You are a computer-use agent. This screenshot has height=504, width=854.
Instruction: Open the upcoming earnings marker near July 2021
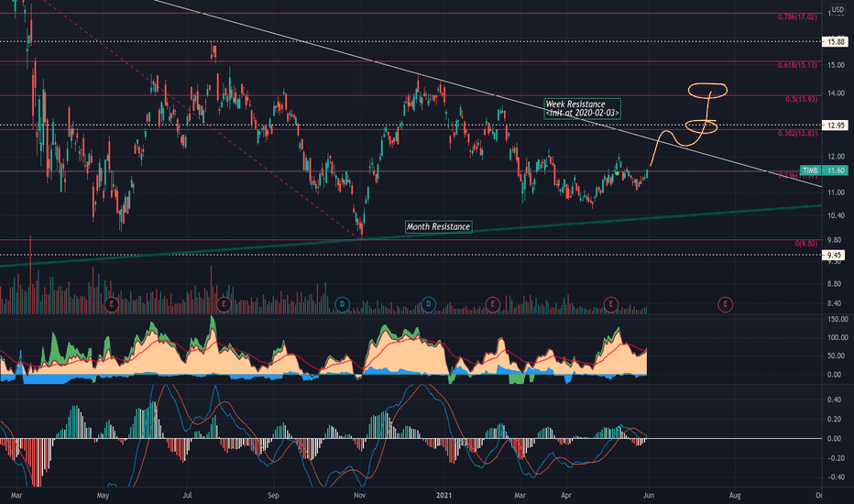tap(725, 304)
